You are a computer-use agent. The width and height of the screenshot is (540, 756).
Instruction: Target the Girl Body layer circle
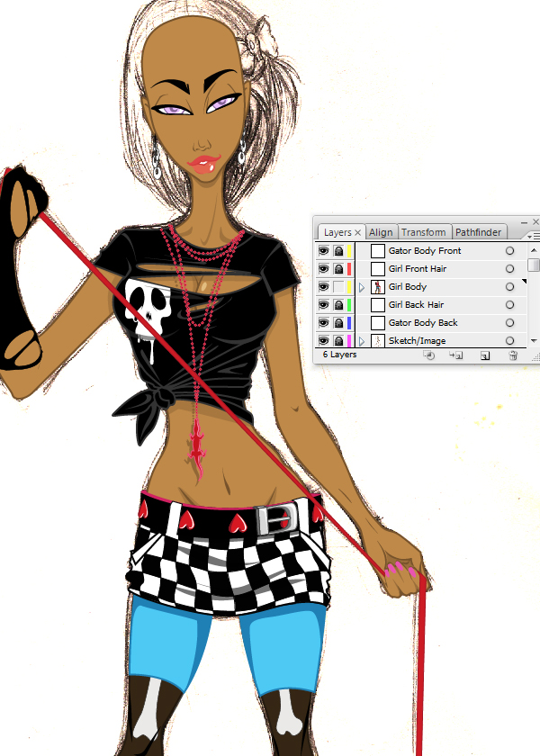click(509, 287)
